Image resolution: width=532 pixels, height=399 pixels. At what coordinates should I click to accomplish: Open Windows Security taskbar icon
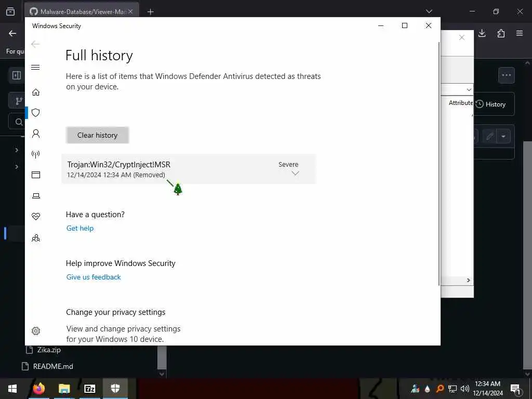coord(115,389)
